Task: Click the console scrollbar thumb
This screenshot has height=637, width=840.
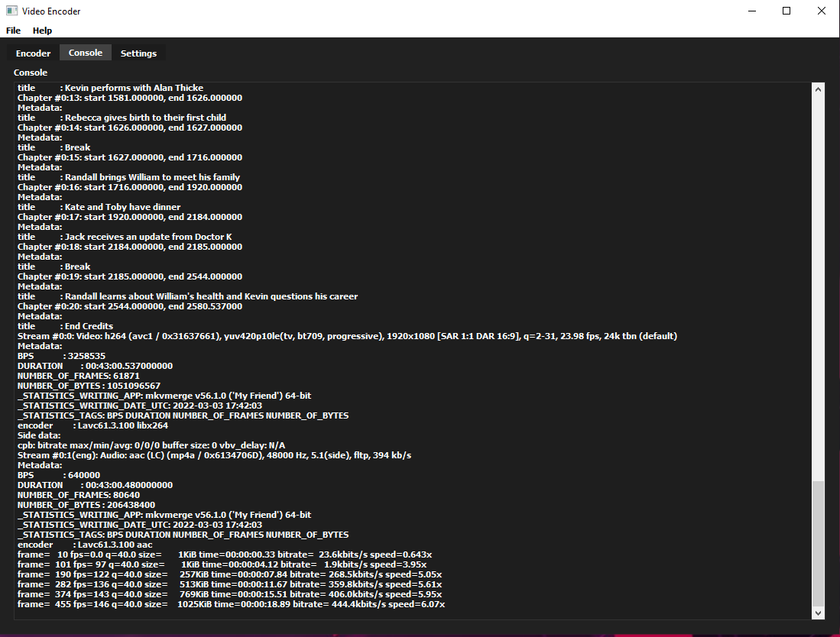Action: [818, 542]
